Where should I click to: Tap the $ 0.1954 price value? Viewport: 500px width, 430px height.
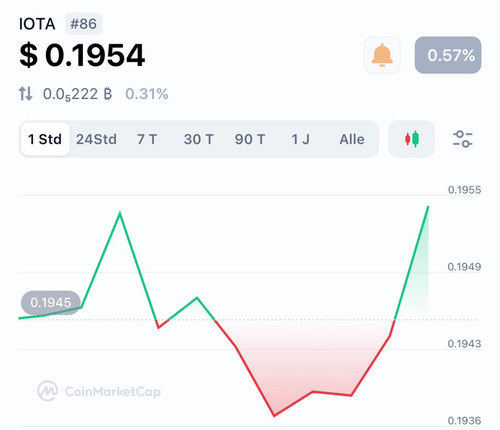tap(82, 55)
